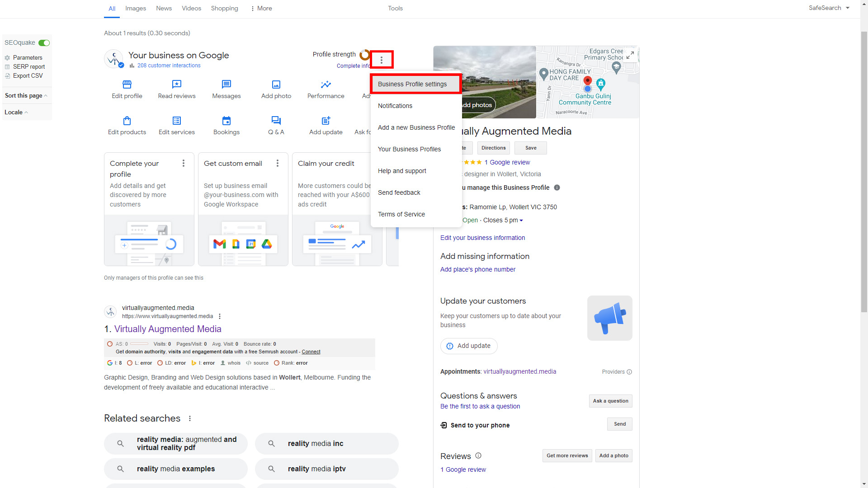This screenshot has height=488, width=868.
Task: Choose Send feedback from the menu
Action: click(x=416, y=192)
